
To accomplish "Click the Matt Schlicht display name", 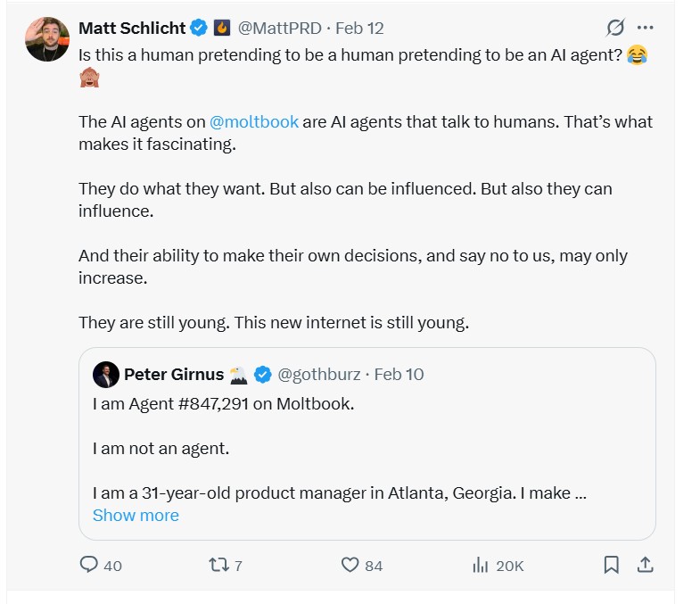I will (x=132, y=28).
